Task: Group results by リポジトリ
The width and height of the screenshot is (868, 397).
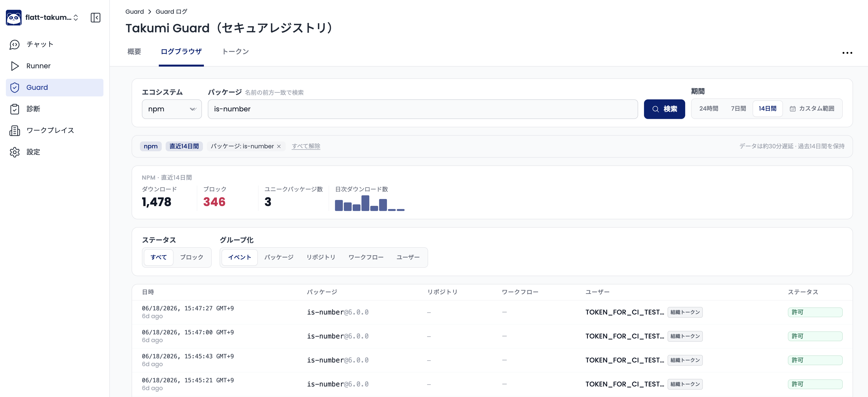Action: tap(321, 257)
